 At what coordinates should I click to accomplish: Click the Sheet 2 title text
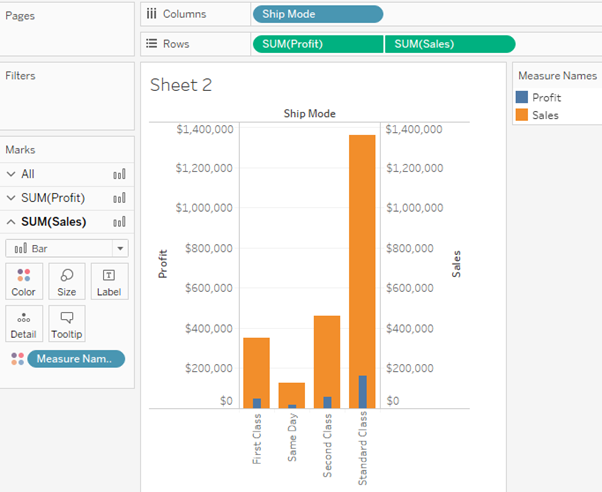point(181,85)
